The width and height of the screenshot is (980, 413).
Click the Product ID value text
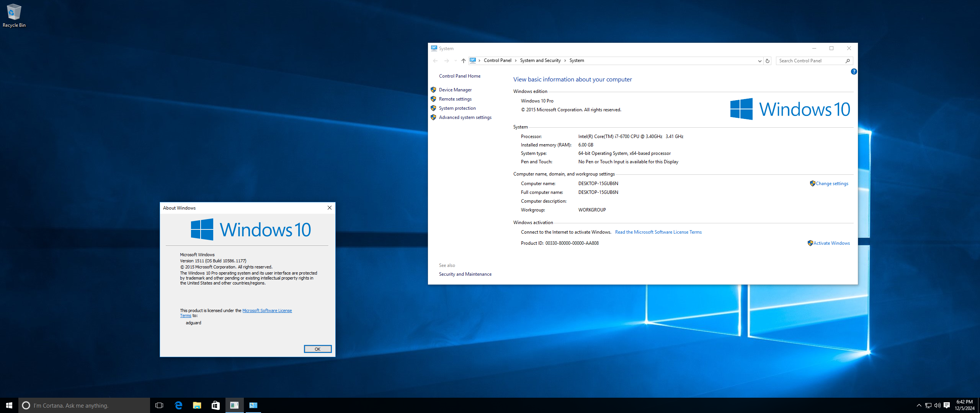572,243
